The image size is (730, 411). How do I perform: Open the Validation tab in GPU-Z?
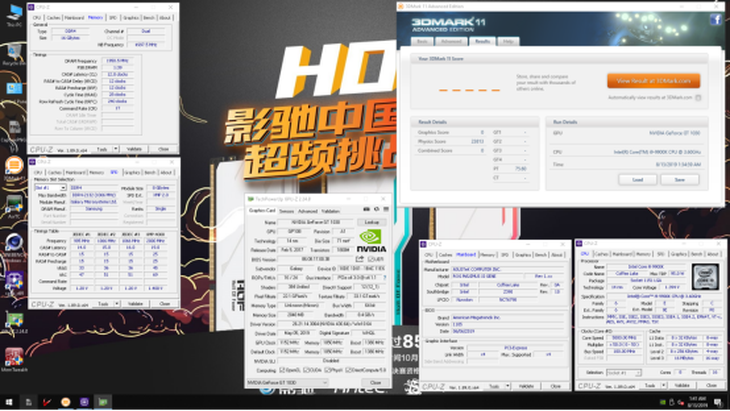[x=331, y=211]
